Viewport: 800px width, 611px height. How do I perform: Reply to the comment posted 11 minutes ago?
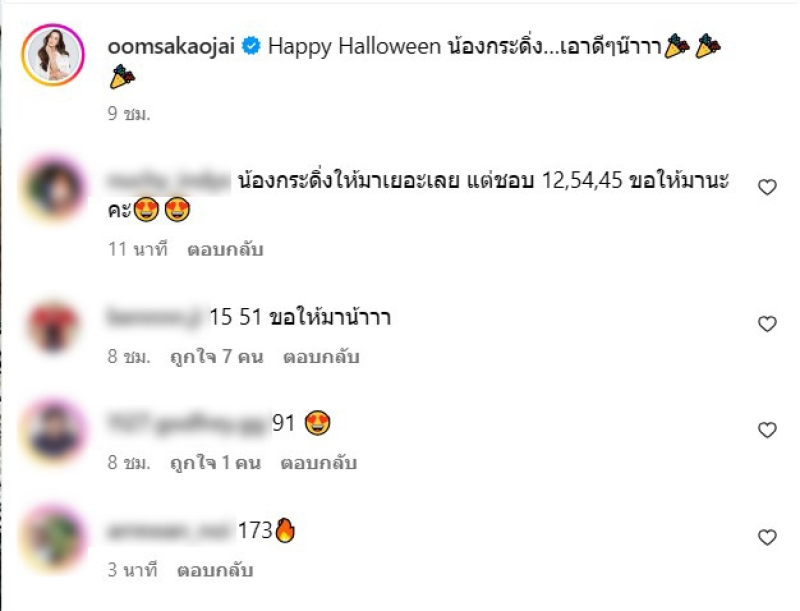pyautogui.click(x=225, y=249)
